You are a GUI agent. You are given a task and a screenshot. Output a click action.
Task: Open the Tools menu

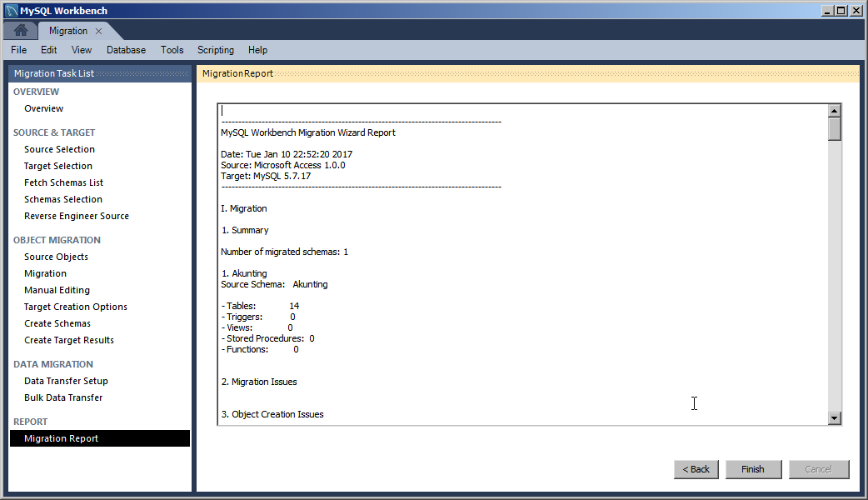(x=172, y=50)
